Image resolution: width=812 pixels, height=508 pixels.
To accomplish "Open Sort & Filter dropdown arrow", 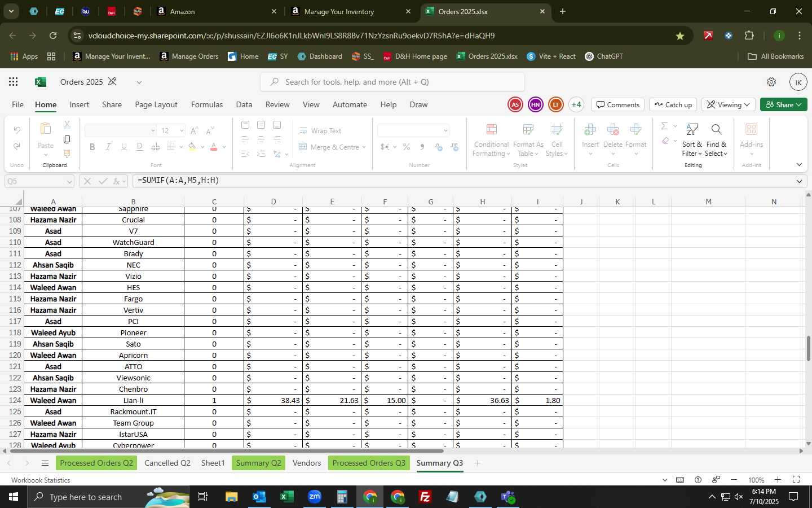I will (x=700, y=154).
